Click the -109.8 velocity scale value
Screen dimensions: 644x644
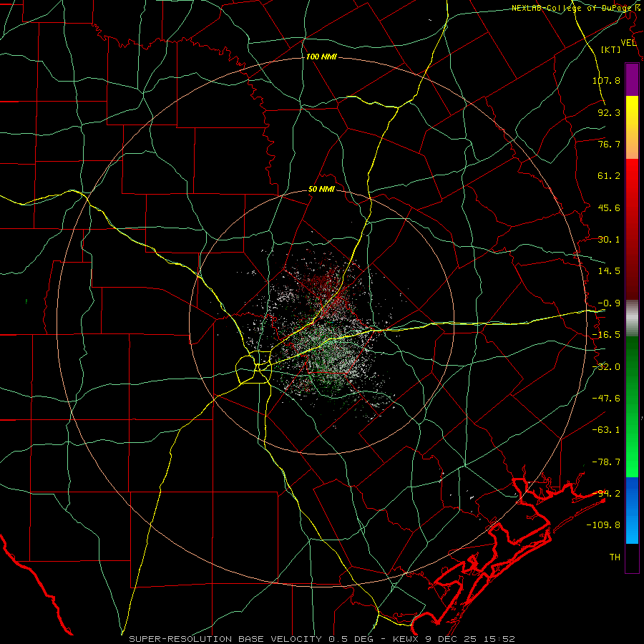tap(603, 525)
